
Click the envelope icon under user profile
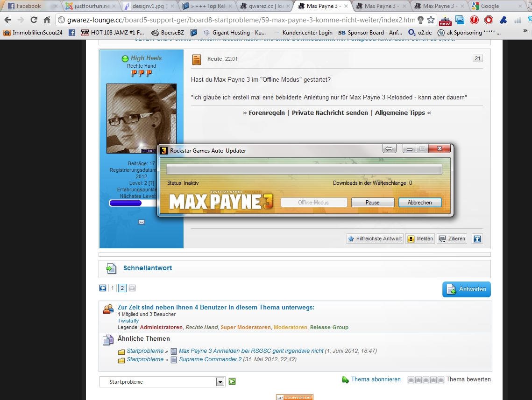[142, 222]
